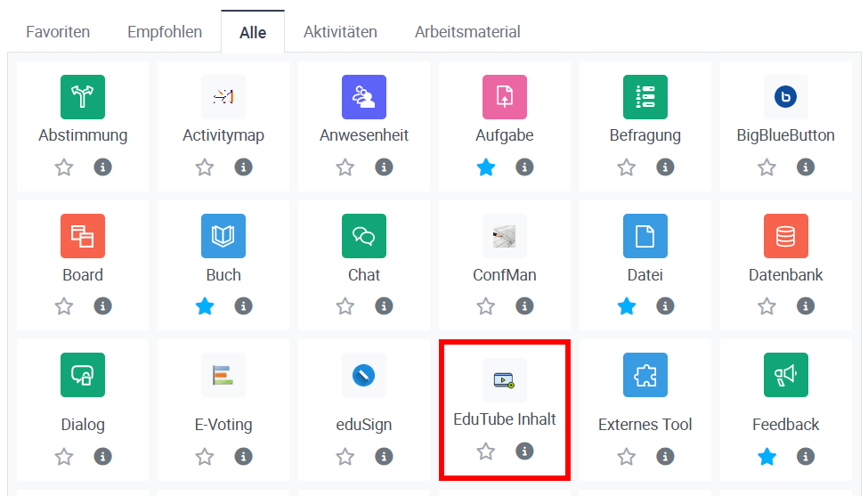868x496 pixels.
Task: Show info for Externes Tool
Action: pos(665,456)
